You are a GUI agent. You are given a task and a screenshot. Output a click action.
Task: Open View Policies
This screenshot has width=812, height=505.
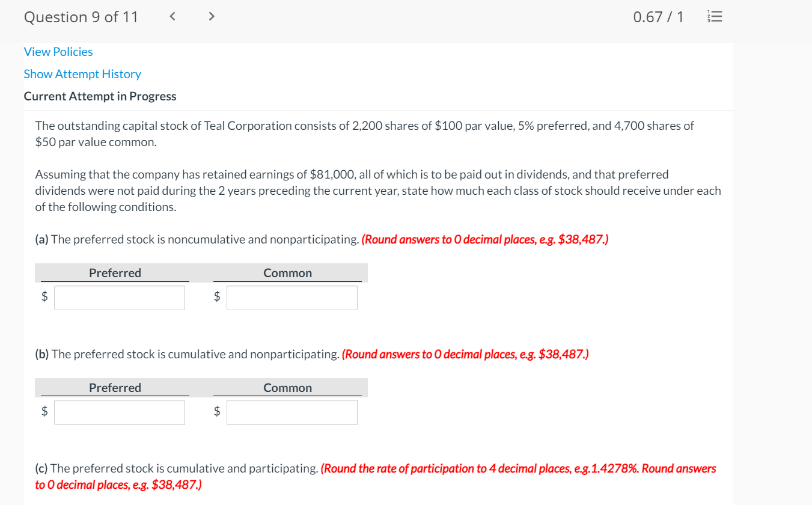click(x=58, y=52)
